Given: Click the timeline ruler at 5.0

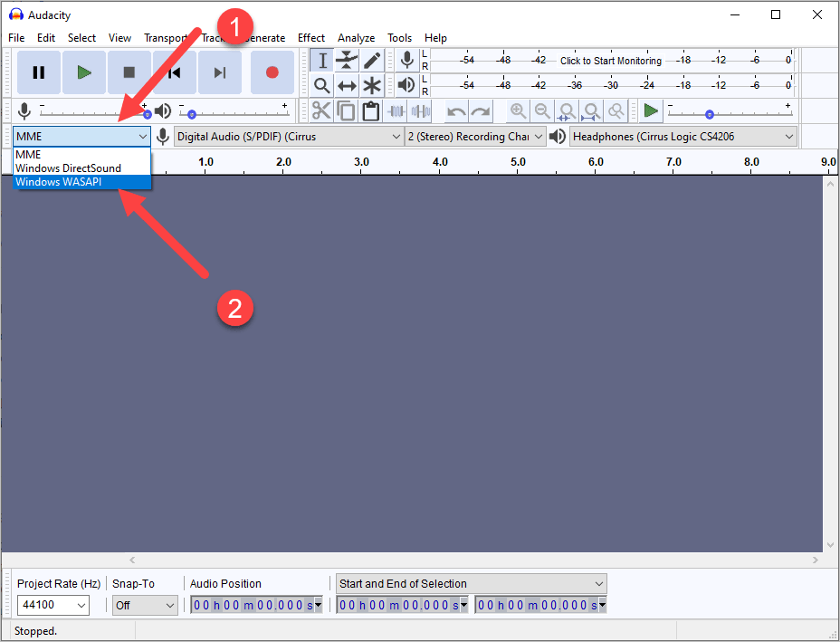Looking at the screenshot, I should [518, 162].
